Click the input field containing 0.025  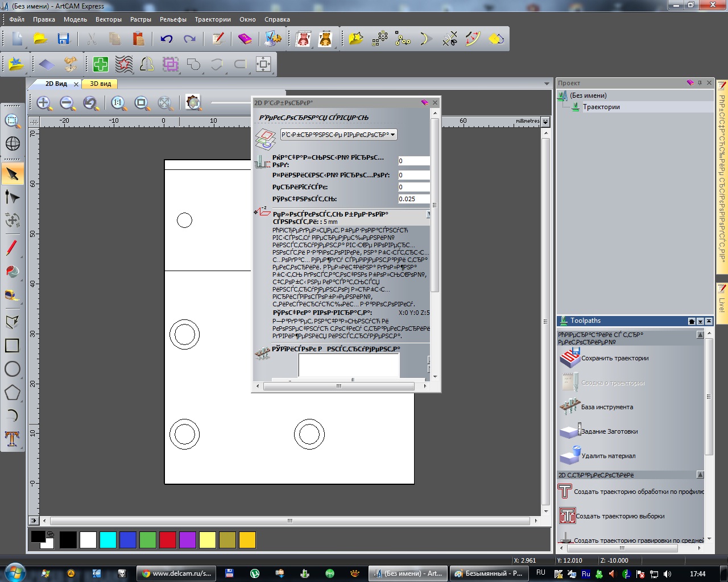click(413, 199)
